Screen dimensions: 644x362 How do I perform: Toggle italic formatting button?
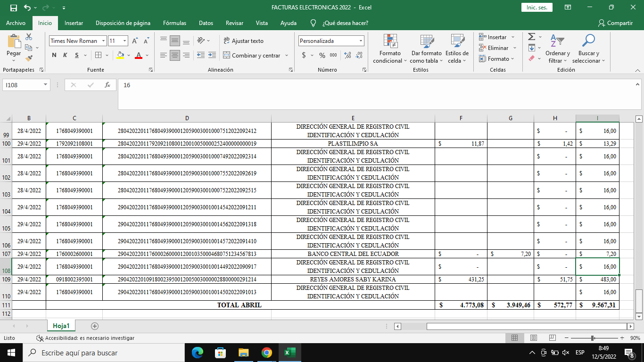[65, 55]
